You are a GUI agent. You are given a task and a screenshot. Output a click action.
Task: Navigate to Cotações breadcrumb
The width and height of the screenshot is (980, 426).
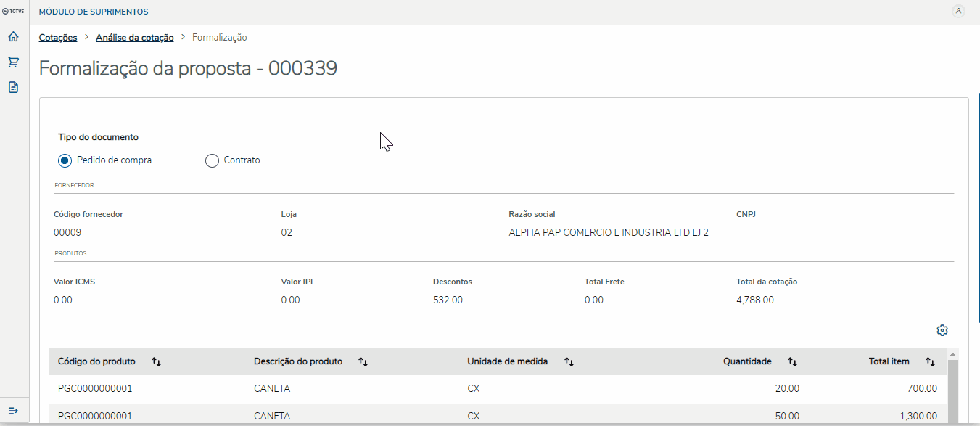[58, 38]
